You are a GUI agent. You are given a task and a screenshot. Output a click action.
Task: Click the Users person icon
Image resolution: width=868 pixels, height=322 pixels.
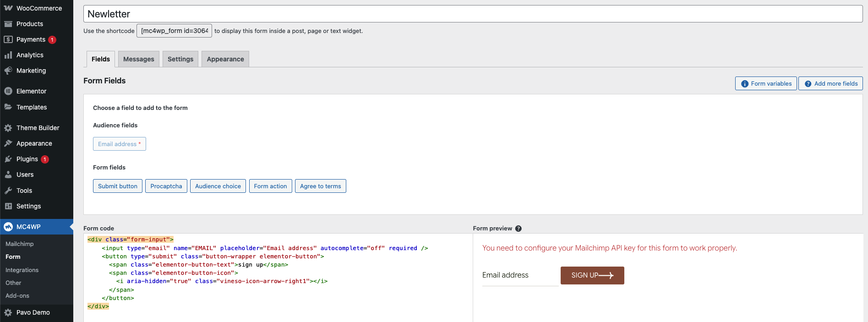click(x=8, y=175)
